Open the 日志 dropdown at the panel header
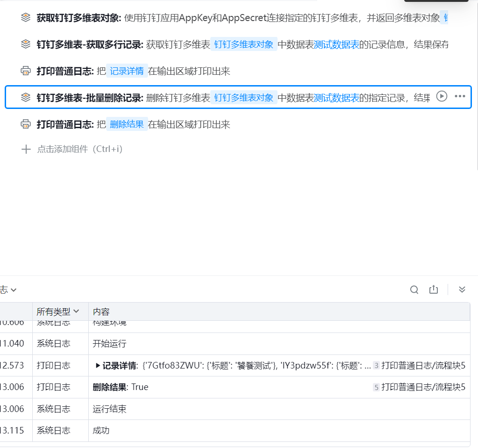The width and height of the screenshot is (478, 448). coord(8,290)
